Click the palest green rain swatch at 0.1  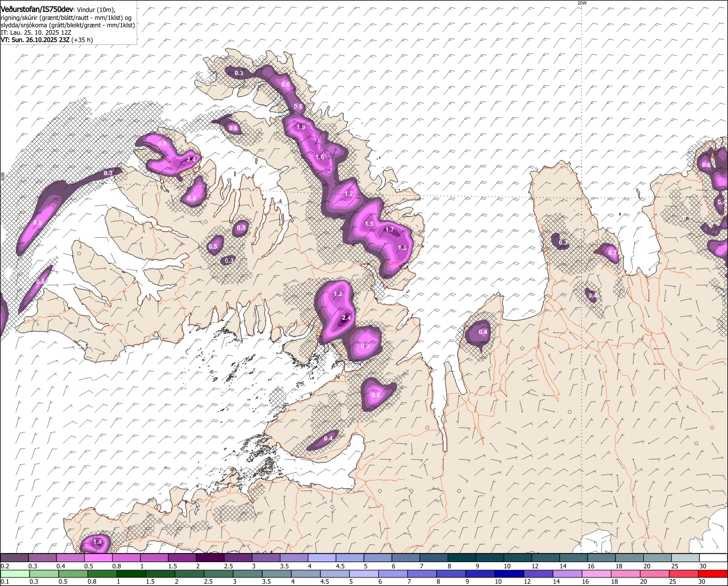[14, 573]
